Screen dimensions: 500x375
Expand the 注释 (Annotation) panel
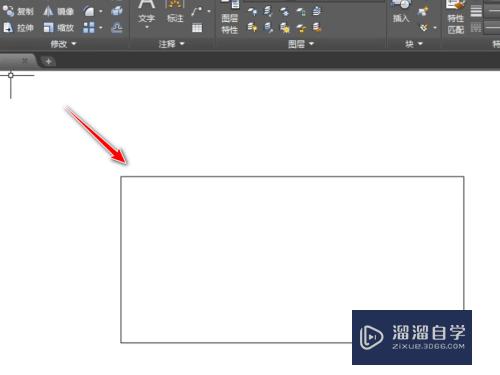pos(171,44)
